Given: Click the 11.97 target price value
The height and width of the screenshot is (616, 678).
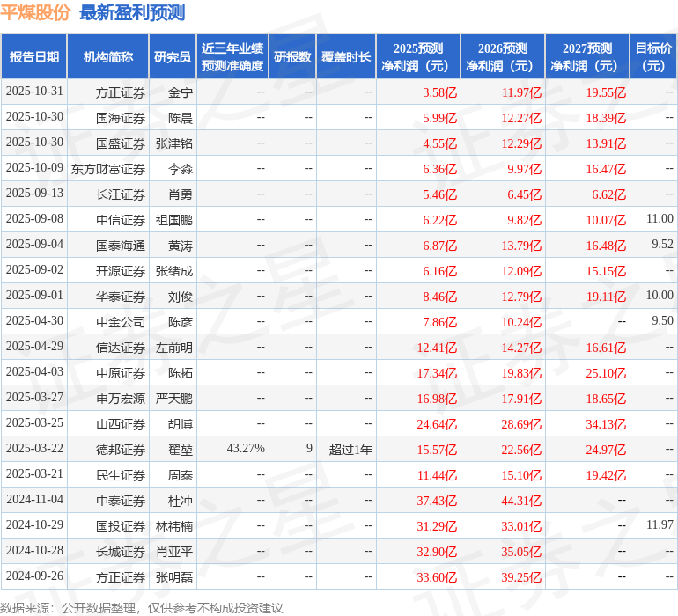Looking at the screenshot, I should click(659, 525).
